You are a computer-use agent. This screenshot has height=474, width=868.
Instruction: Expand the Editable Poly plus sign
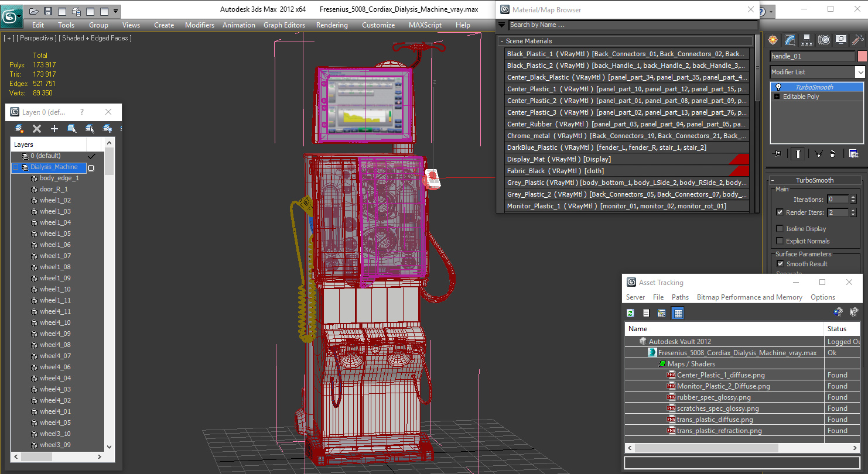(x=777, y=97)
